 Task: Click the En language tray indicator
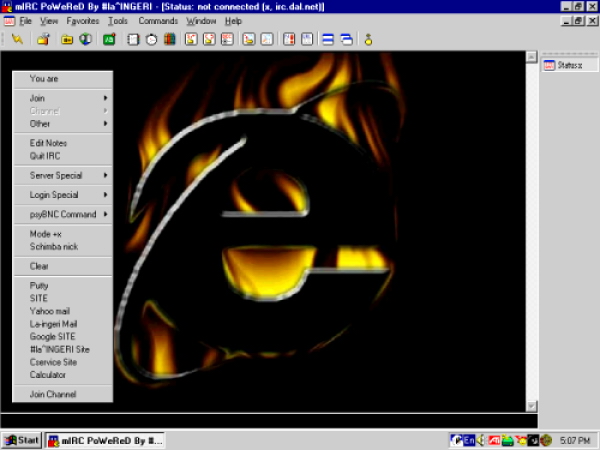(x=469, y=440)
